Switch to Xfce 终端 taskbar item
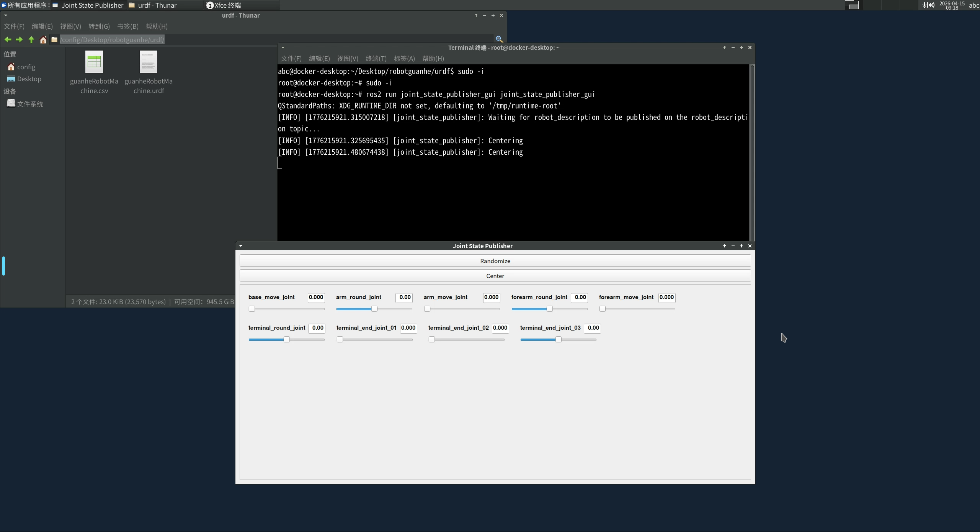 242,5
